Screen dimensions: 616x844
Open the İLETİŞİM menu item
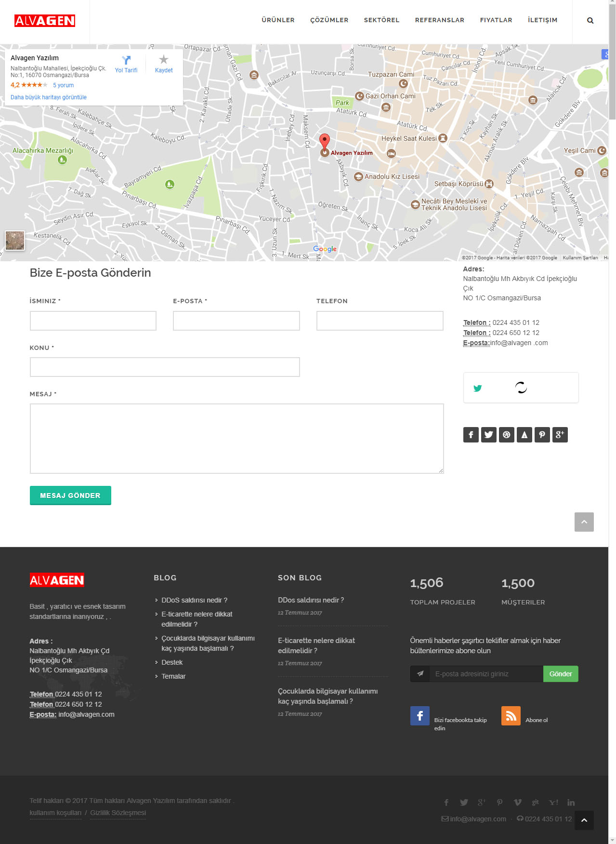[x=542, y=20]
